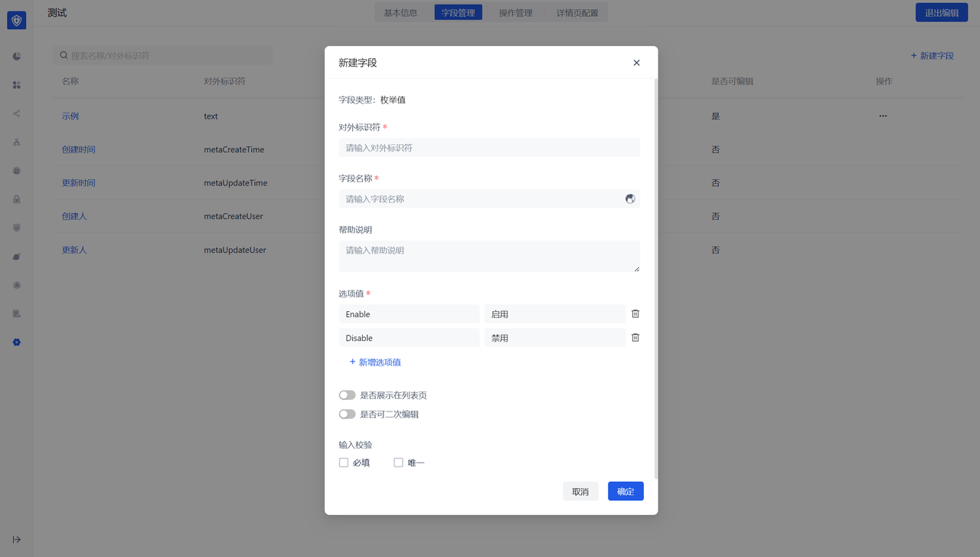Screen dimensions: 980x557
Task: Switch to the 基本信息 tab
Action: [x=400, y=13]
